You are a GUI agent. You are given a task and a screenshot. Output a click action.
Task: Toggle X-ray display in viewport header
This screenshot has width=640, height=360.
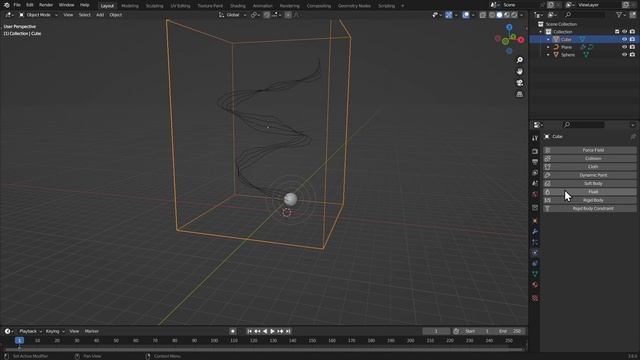click(482, 15)
